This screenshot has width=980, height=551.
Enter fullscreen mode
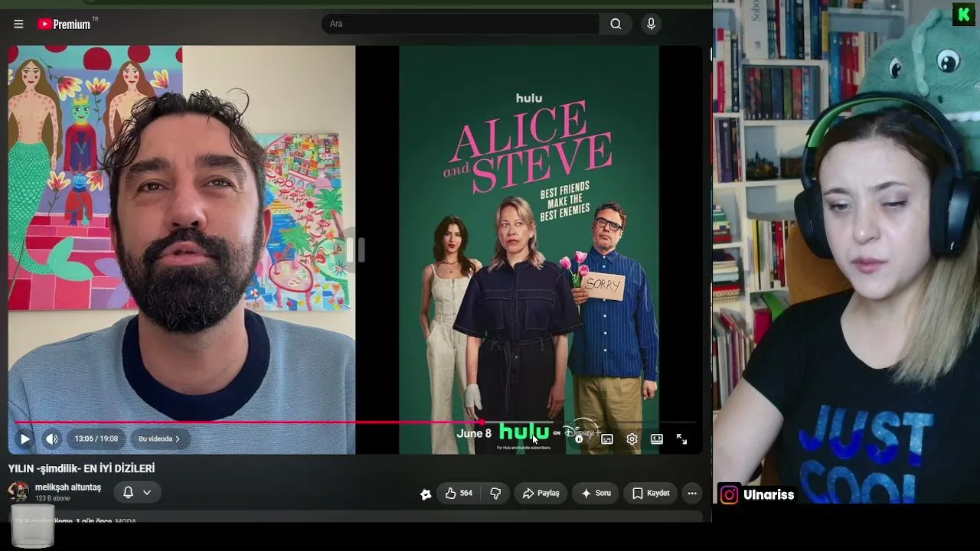pos(681,439)
